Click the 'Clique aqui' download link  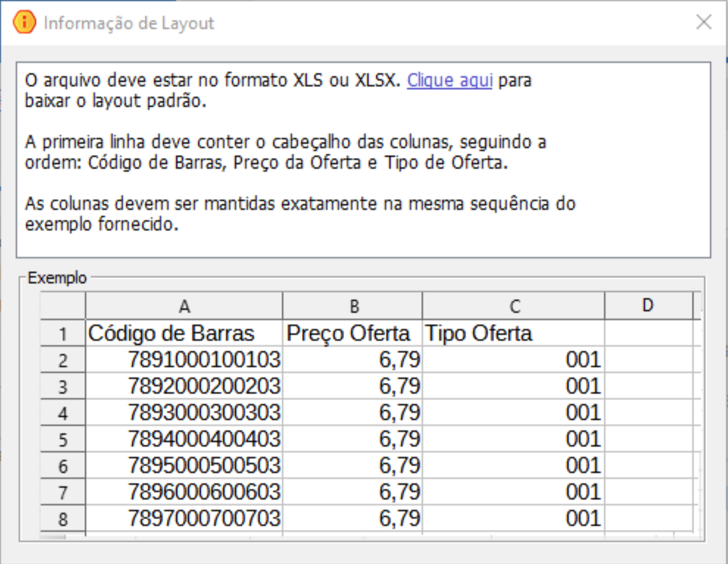(449, 80)
